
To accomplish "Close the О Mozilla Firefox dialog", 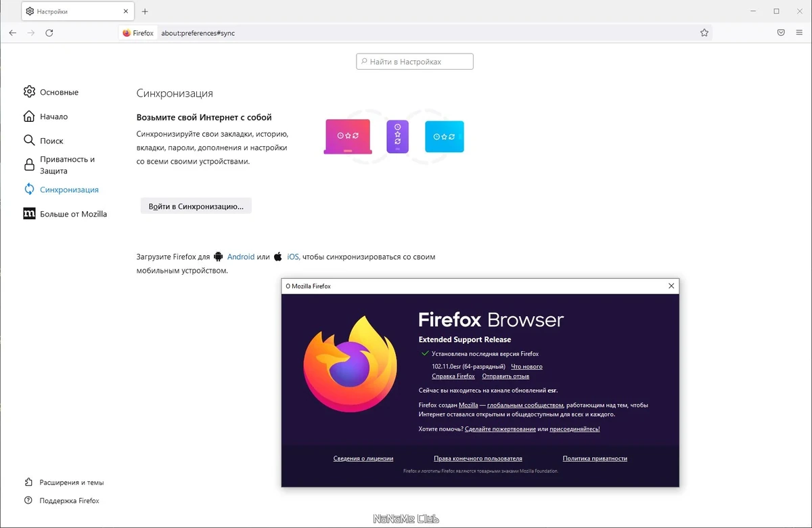I will coord(671,286).
